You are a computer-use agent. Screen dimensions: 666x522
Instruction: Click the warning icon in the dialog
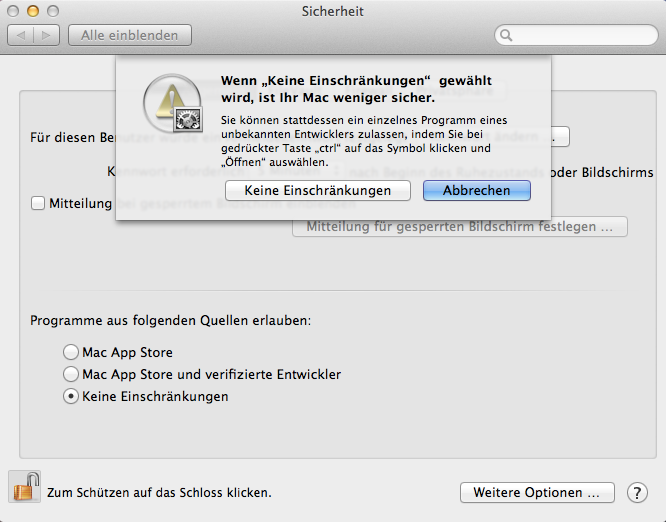point(173,103)
